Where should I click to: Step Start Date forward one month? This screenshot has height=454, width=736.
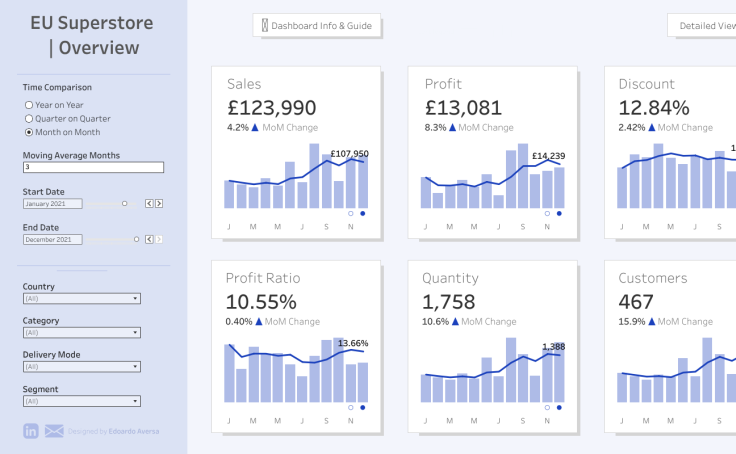(x=159, y=203)
